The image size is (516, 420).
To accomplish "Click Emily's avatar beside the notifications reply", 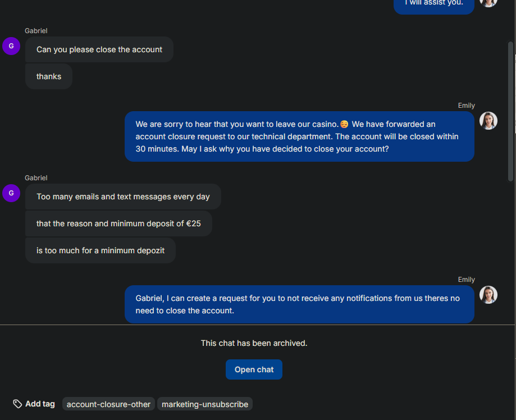I will [488, 295].
